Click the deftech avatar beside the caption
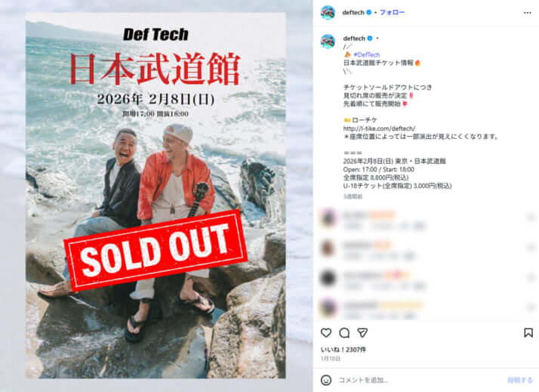The height and width of the screenshot is (392, 539). click(328, 42)
